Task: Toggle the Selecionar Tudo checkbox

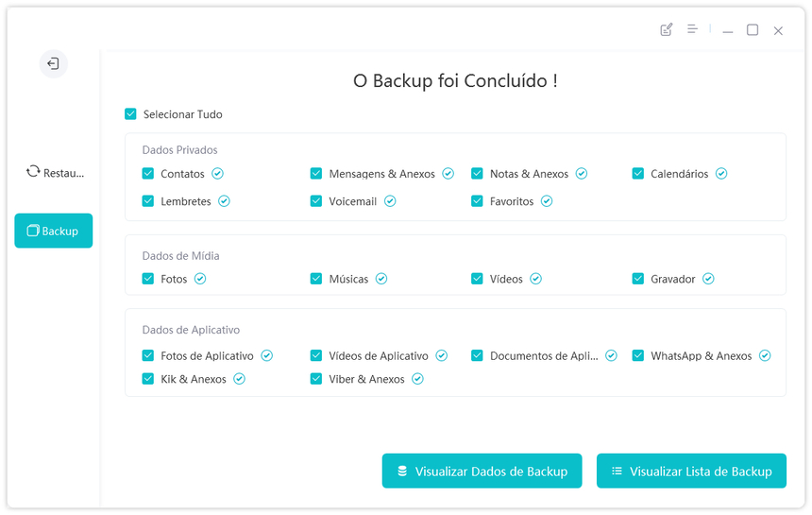Action: coord(130,114)
